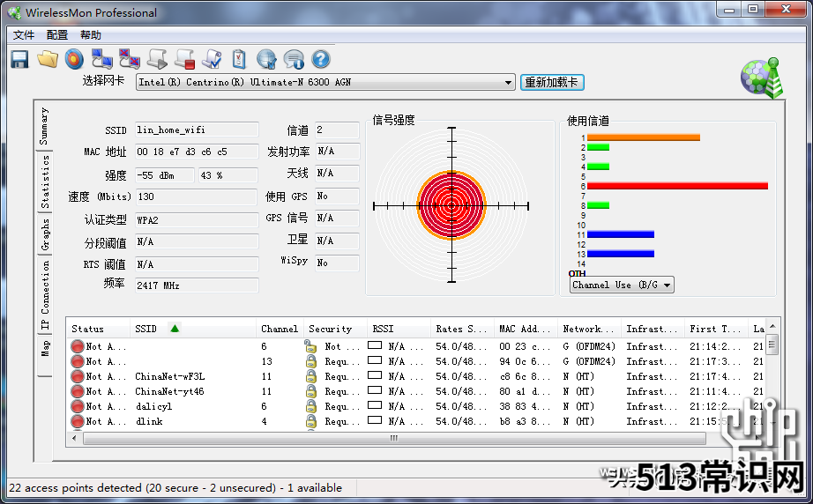Click the red channel 6 usage bar
The height and width of the screenshot is (504, 813).
tap(678, 186)
